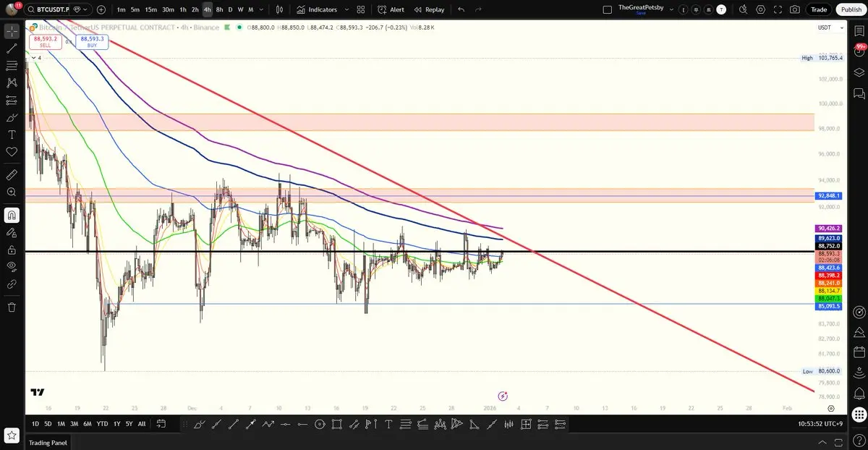Select the 4h timeframe
This screenshot has height=450, width=868.
coord(208,9)
